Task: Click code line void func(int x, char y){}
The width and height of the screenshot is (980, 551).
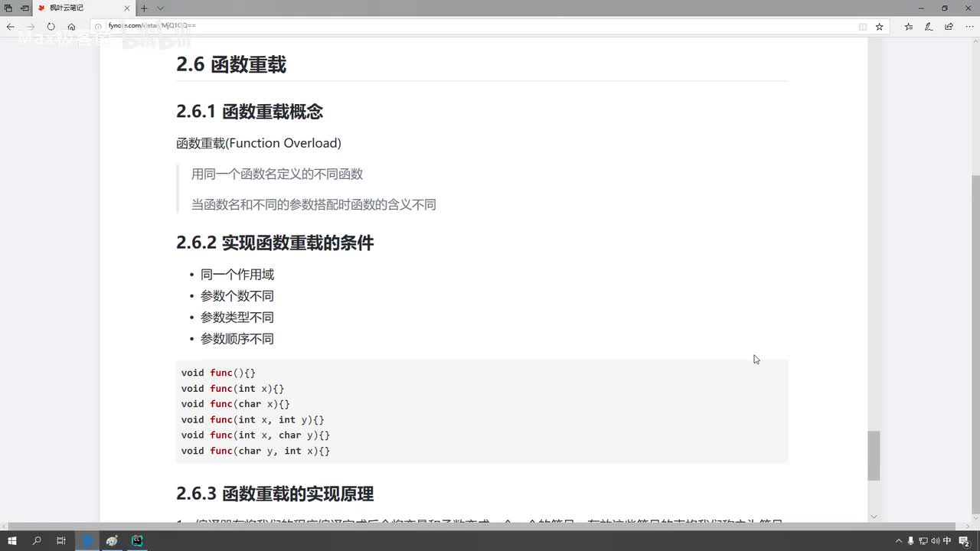Action: click(256, 435)
